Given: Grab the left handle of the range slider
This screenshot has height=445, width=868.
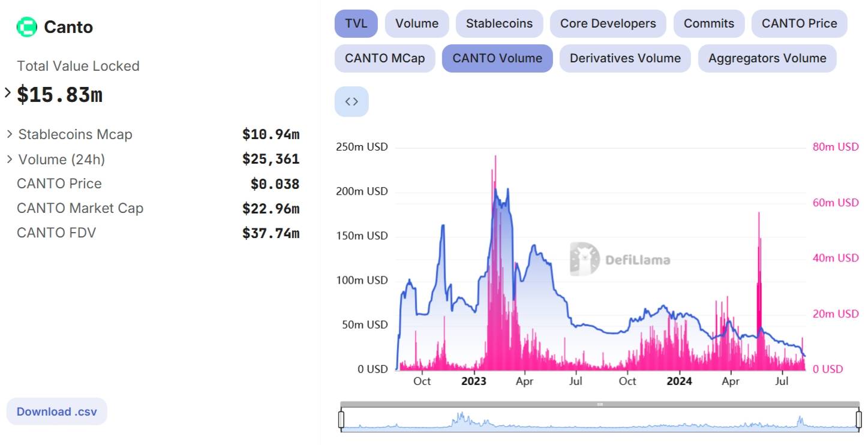Looking at the screenshot, I should click(x=341, y=419).
